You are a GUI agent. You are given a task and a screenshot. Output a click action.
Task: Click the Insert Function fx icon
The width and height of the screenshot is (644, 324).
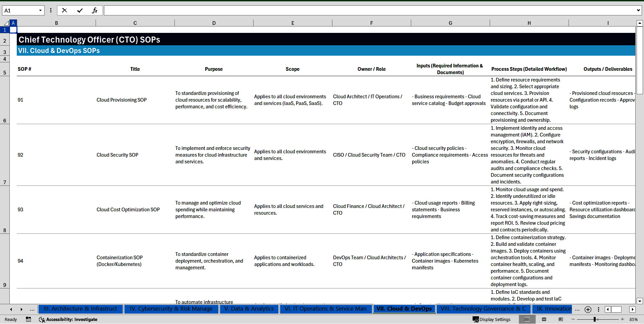click(95, 10)
